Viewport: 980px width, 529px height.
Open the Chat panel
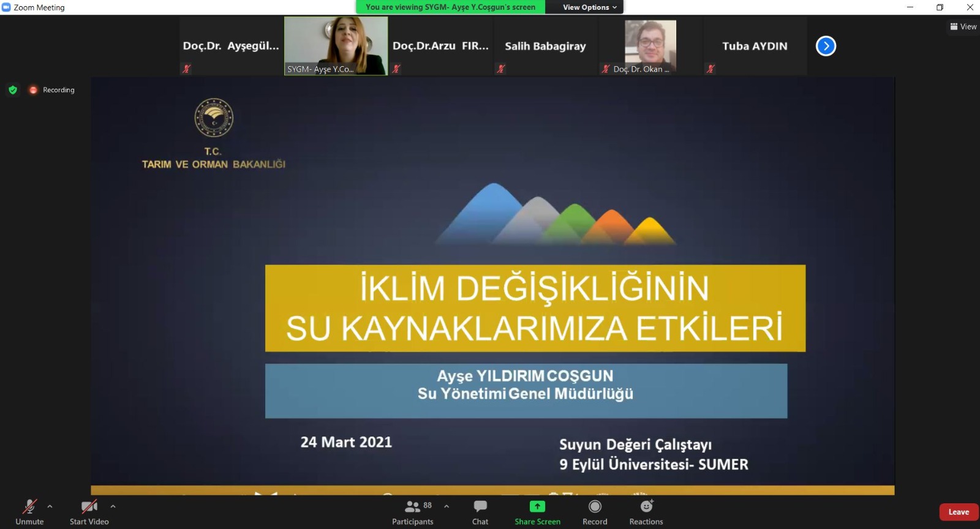(x=480, y=512)
